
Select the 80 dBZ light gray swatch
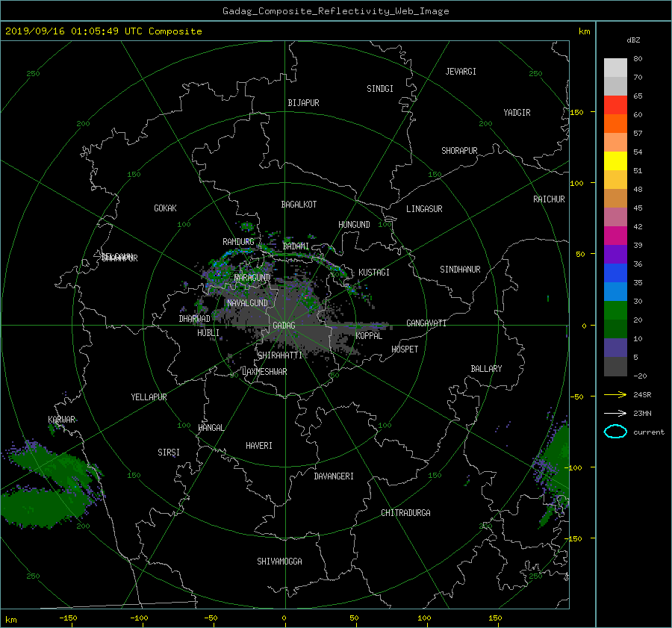coord(615,68)
